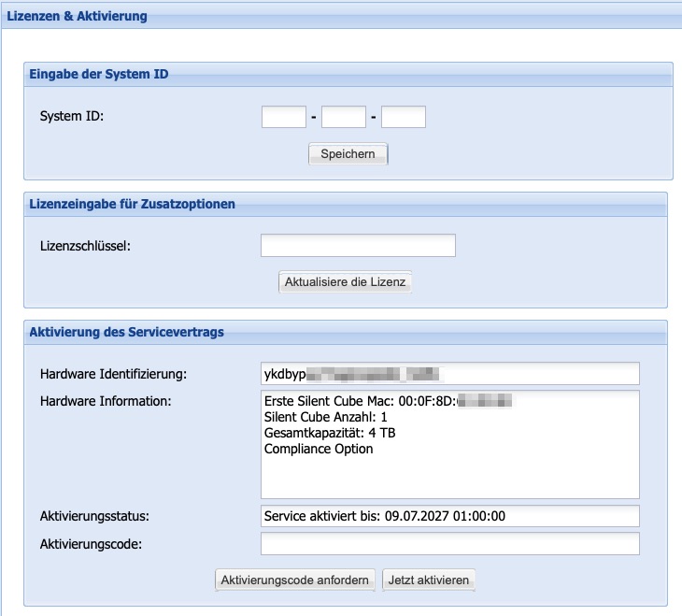
Task: Click into the Lizenzschlüssel text field
Action: [357, 246]
